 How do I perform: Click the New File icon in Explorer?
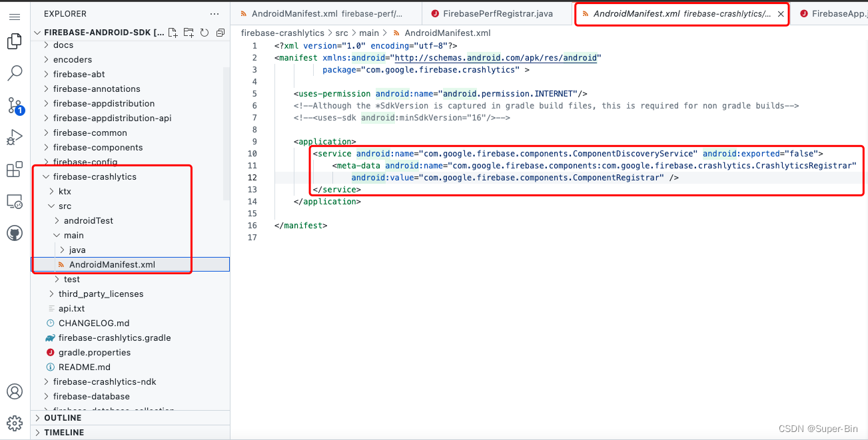coord(173,32)
